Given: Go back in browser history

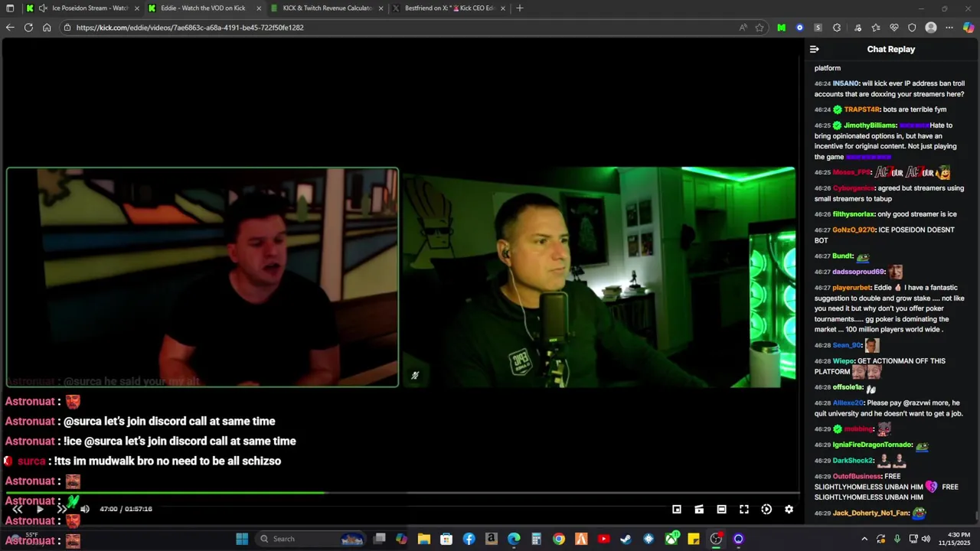Looking at the screenshot, I should tap(10, 28).
